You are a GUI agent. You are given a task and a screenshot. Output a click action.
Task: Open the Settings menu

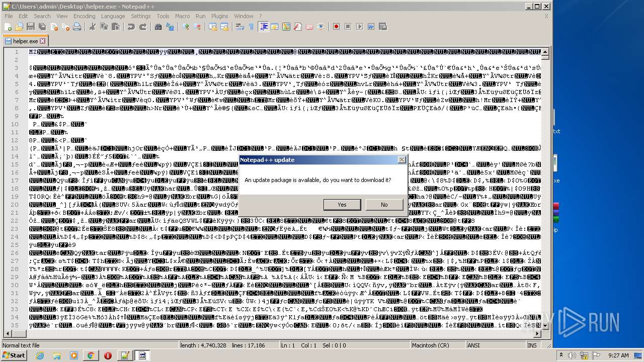pos(141,16)
